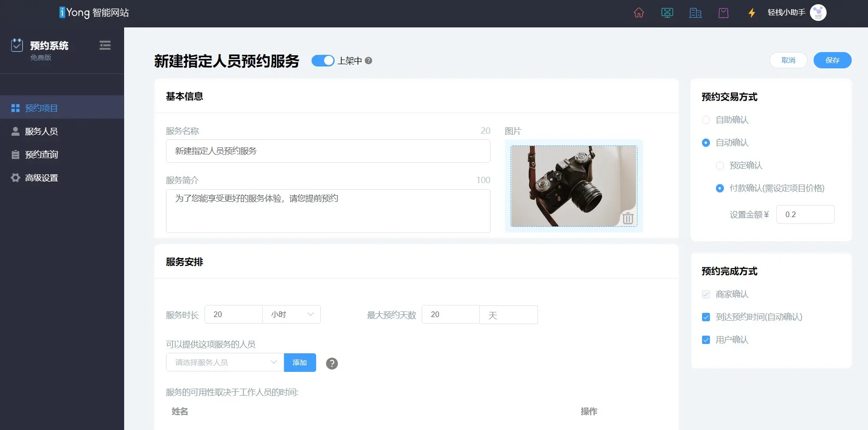Click the buildings icon in top bar

[x=695, y=13]
